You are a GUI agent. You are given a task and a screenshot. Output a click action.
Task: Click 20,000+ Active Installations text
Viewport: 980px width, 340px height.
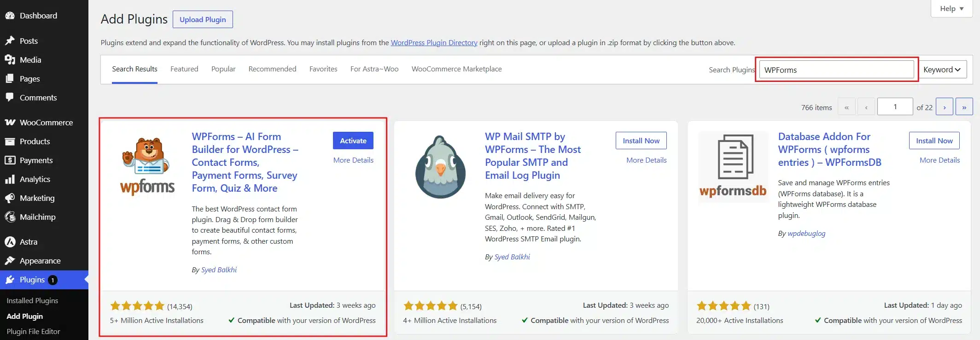[x=740, y=320]
